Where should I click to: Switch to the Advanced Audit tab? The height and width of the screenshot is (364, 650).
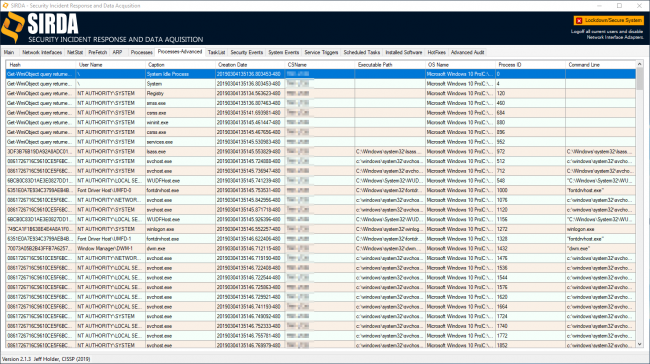[468, 52]
